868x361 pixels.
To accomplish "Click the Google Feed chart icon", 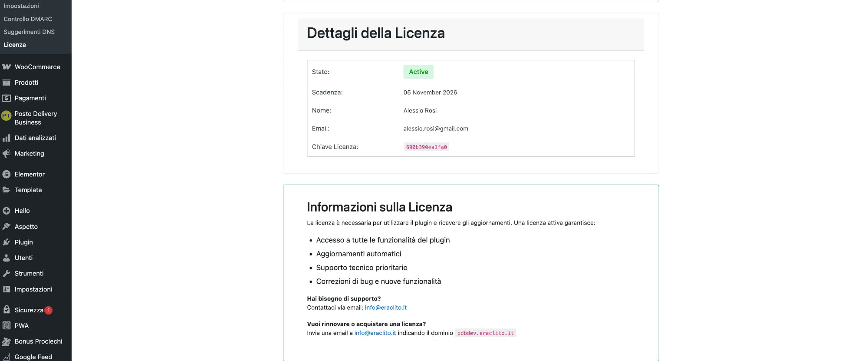I will pos(7,357).
